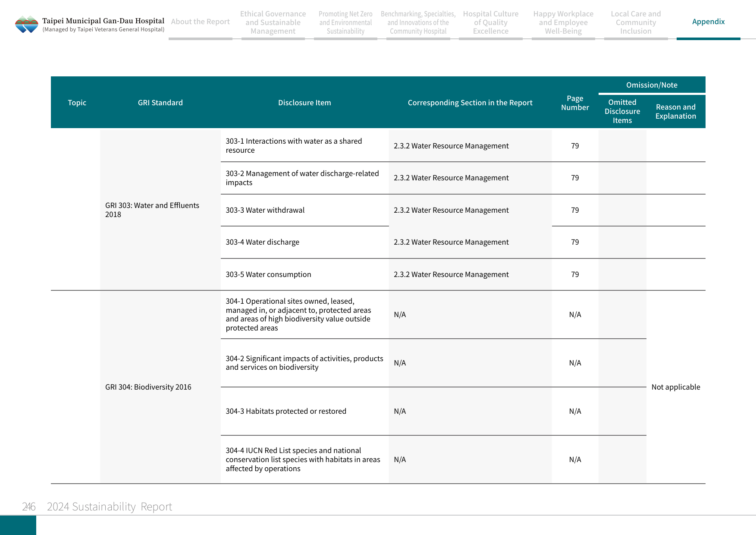Click Corresponding Section in the Report header
Screen dimensions: 756x535
[x=470, y=103]
